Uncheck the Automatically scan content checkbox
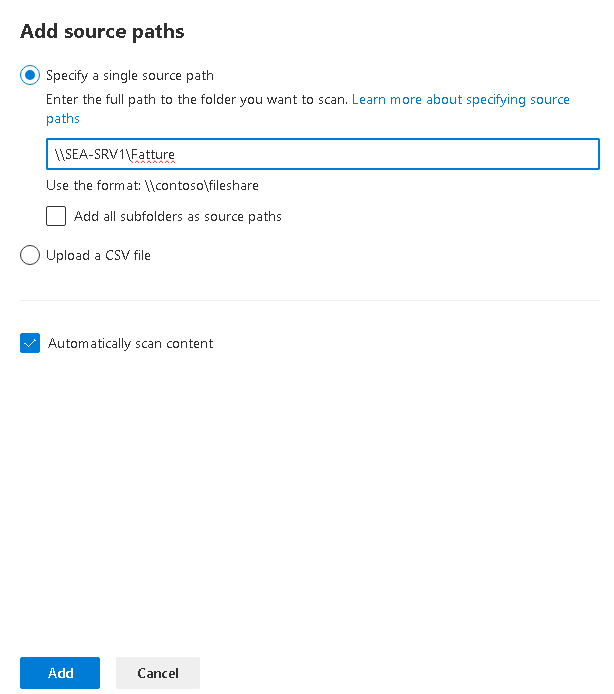The width and height of the screenshot is (614, 694). [x=30, y=343]
